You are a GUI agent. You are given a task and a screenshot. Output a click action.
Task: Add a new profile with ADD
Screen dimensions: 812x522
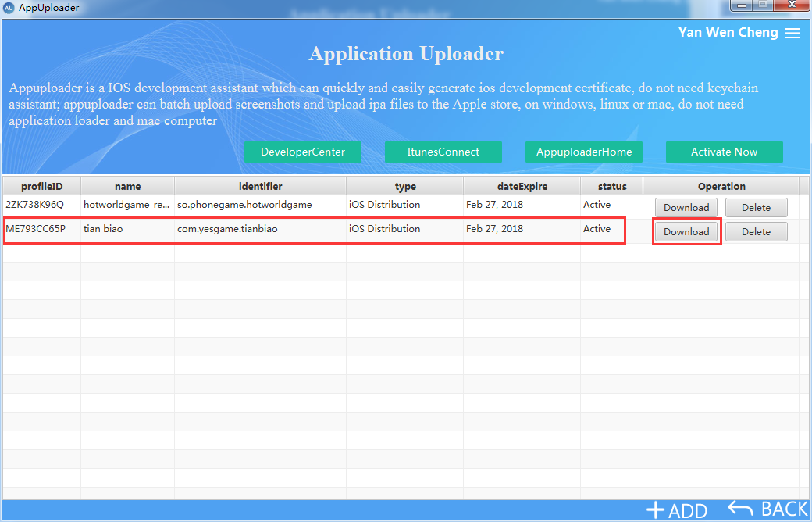pos(676,510)
